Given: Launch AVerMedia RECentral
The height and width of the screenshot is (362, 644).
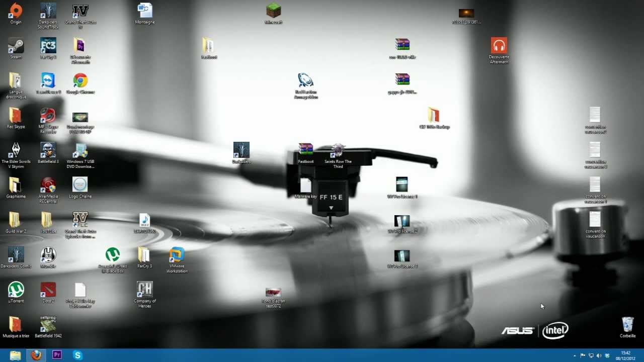Looking at the screenshot, I should 48,185.
